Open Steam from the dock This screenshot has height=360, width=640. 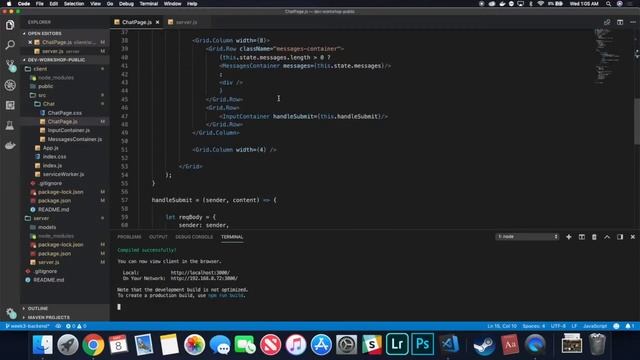pos(484,345)
